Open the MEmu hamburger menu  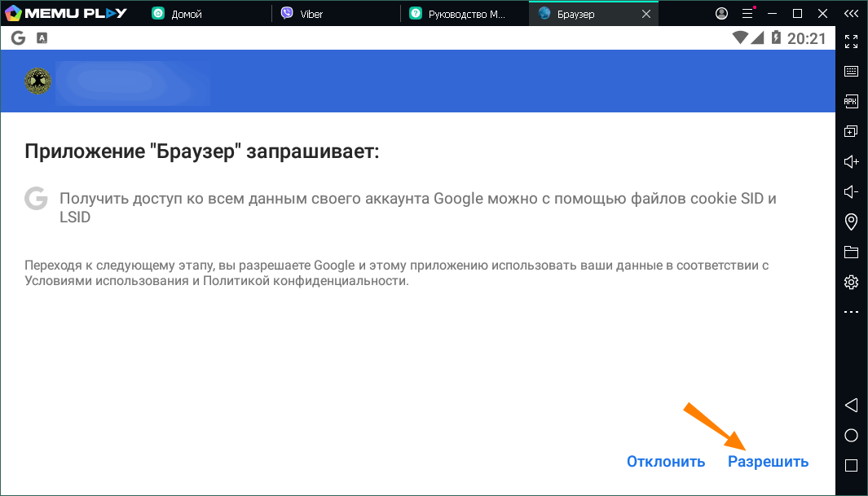tap(748, 13)
